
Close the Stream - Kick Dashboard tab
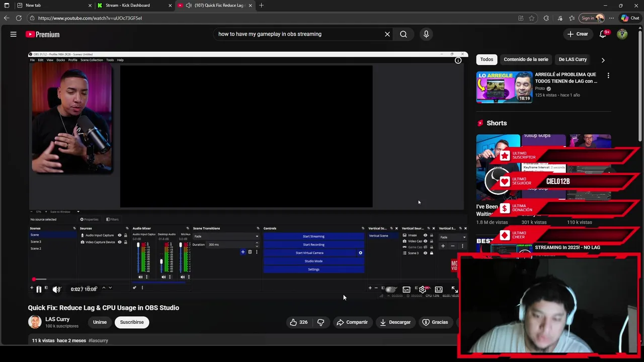170,6
